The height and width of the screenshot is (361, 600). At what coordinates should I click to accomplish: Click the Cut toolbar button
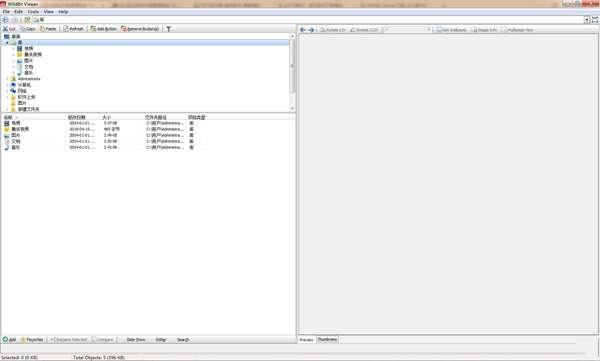pos(9,29)
